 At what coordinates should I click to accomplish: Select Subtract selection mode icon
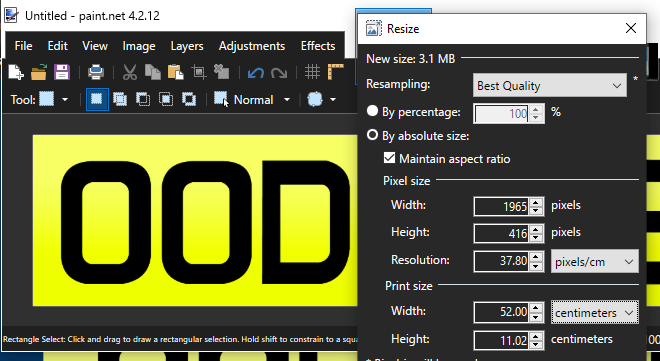[x=143, y=99]
